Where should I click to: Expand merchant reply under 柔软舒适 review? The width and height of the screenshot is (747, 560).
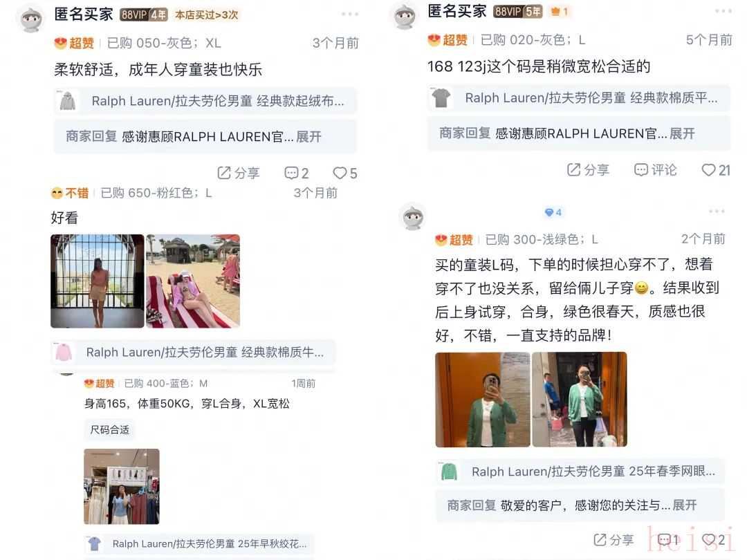click(308, 137)
